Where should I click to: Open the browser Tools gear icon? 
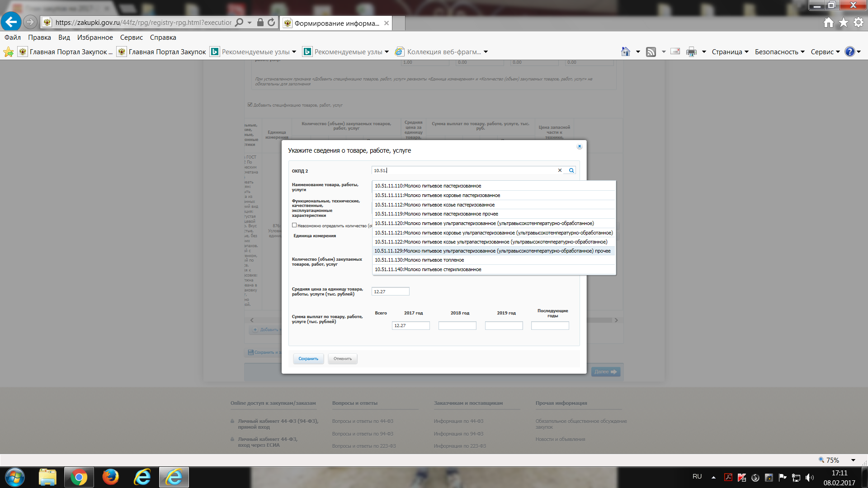(859, 22)
